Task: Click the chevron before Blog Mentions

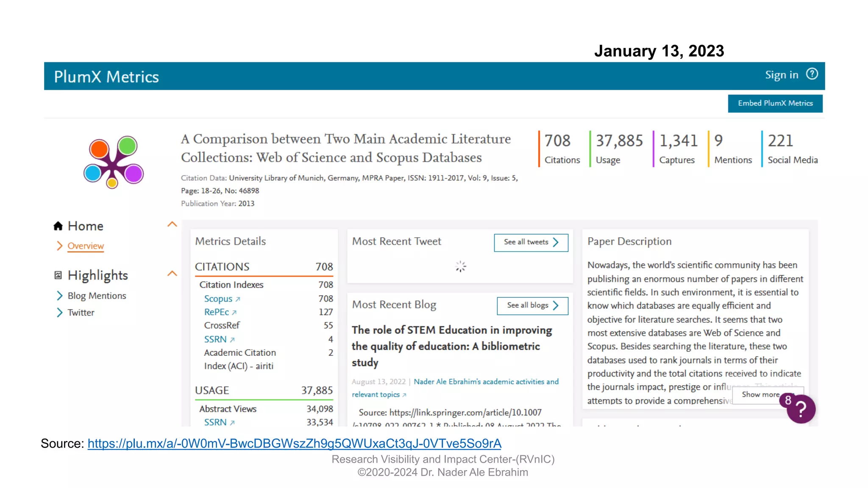Action: point(59,296)
